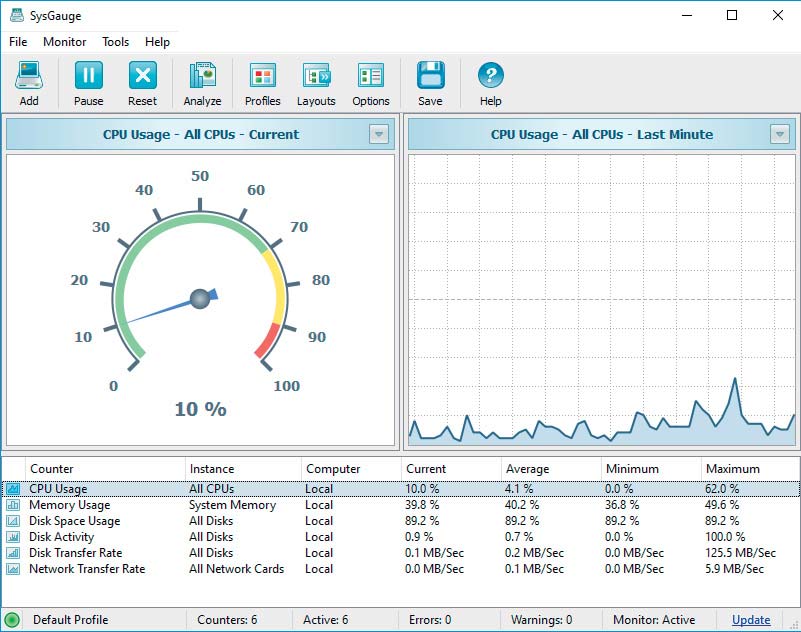Sort by the Instance column header
The width and height of the screenshot is (801, 632).
coord(243,469)
